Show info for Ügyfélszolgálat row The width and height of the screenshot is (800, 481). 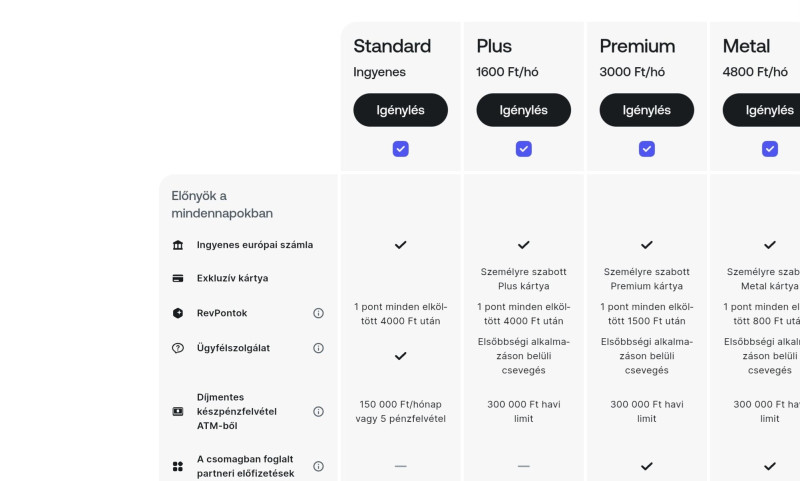pyautogui.click(x=318, y=348)
